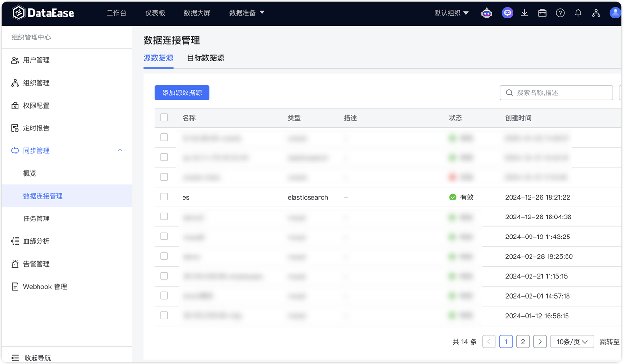Open 血缘分析 in the sidebar
The height and width of the screenshot is (364, 623).
[x=37, y=241]
